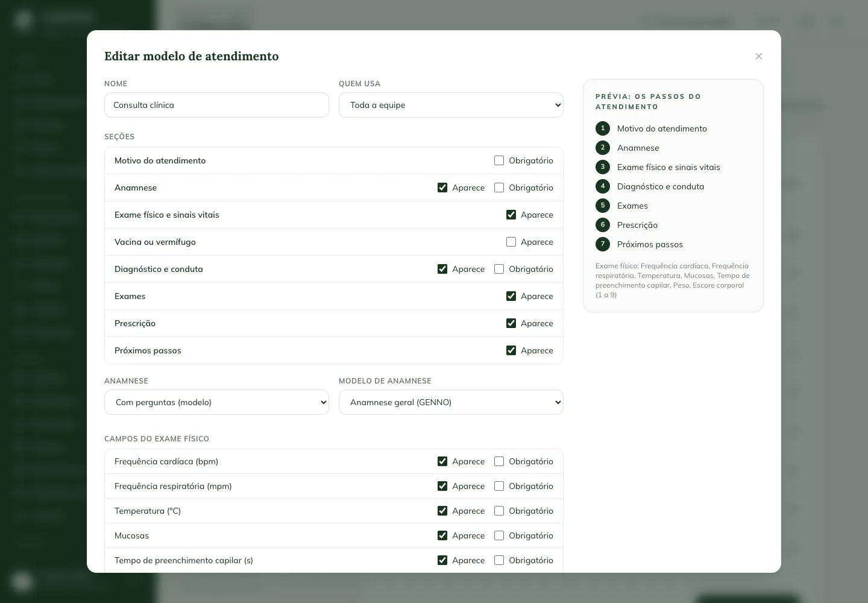Make Frequência cardíaca (bpm) Obrigatório
Screen dimensions: 868x603
point(499,461)
